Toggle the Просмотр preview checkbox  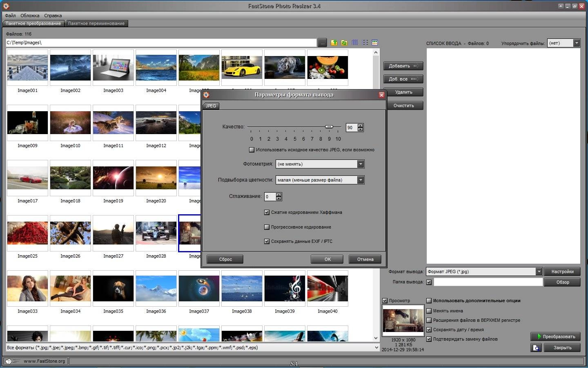click(x=385, y=301)
